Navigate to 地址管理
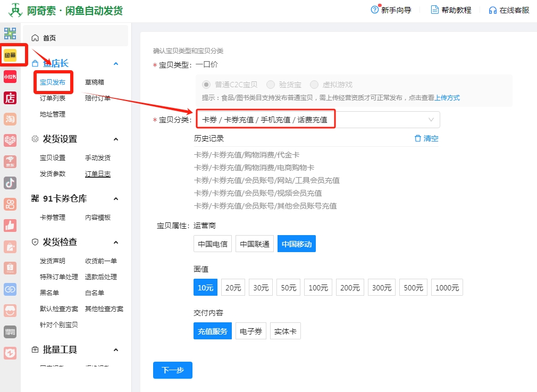Image resolution: width=537 pixels, height=392 pixels. pos(53,114)
